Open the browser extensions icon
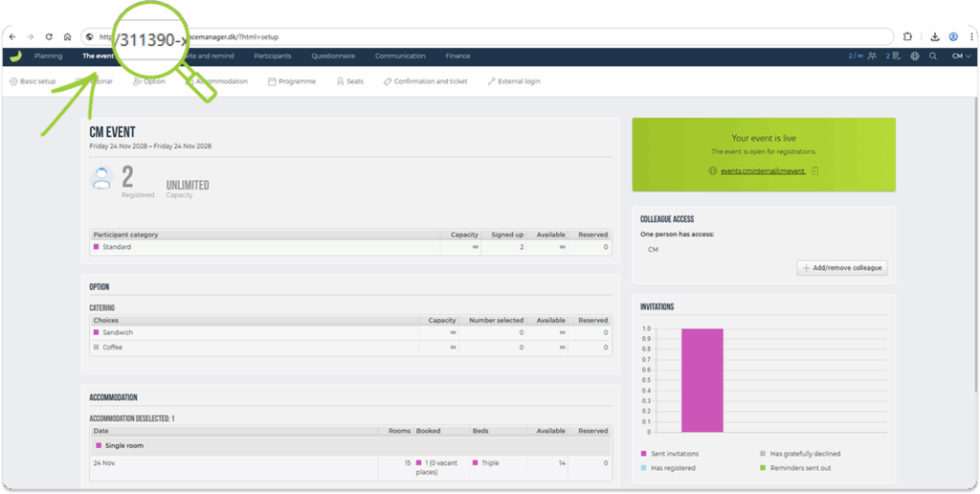Screen dimensions: 980x494 pyautogui.click(x=907, y=36)
